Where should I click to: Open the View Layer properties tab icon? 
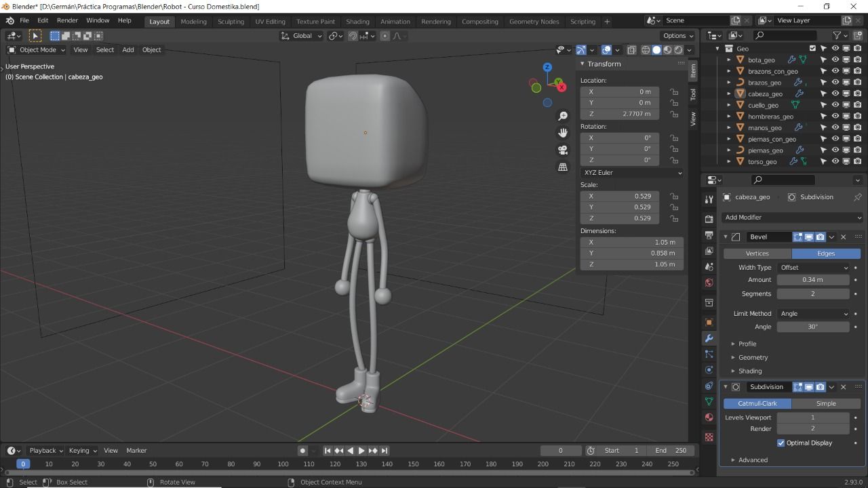[x=709, y=251]
